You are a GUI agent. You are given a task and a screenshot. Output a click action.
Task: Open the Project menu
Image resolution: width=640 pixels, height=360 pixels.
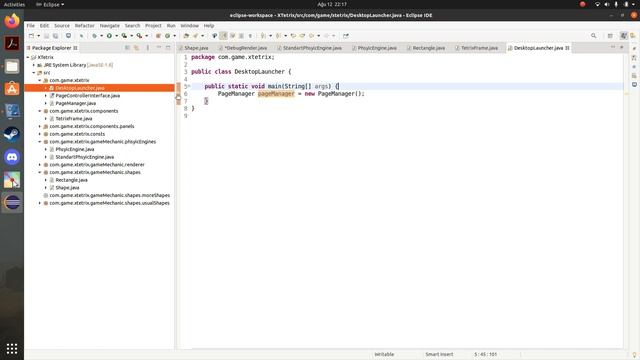[x=153, y=25]
